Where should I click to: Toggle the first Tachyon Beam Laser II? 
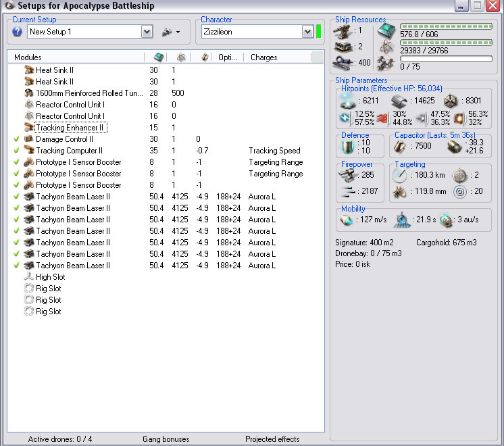pos(16,197)
